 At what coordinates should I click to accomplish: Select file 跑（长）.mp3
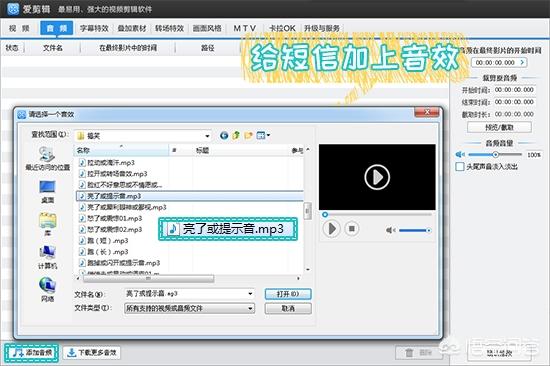[104, 252]
